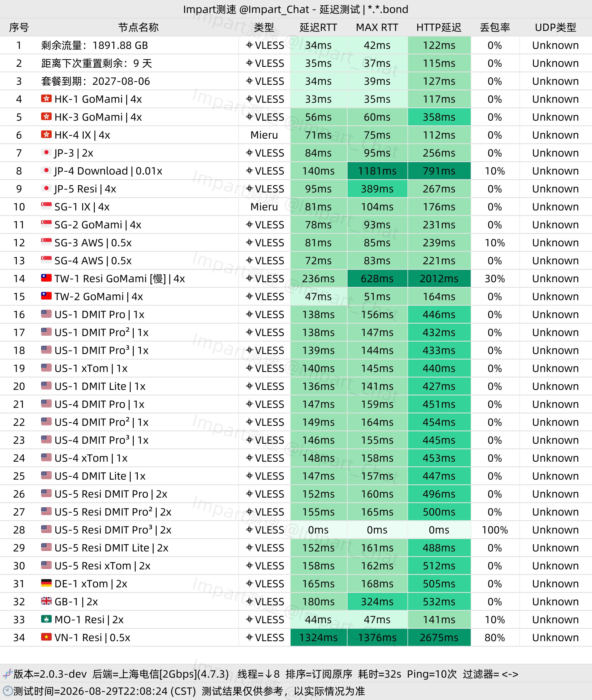
Task: Click the 套餐到期: 2027-08-06 entry
Action: coord(96,81)
